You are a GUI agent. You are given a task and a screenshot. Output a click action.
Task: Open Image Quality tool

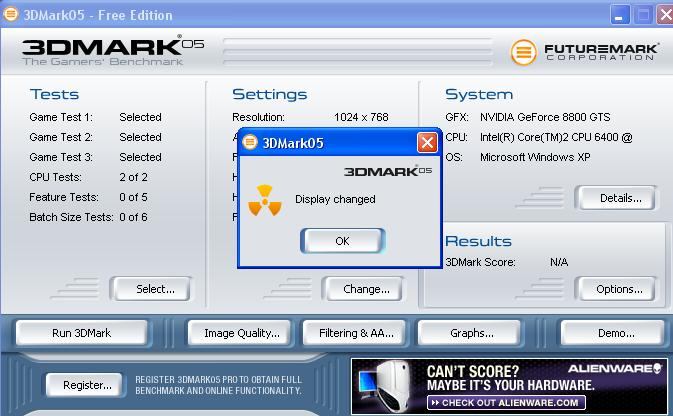(240, 333)
